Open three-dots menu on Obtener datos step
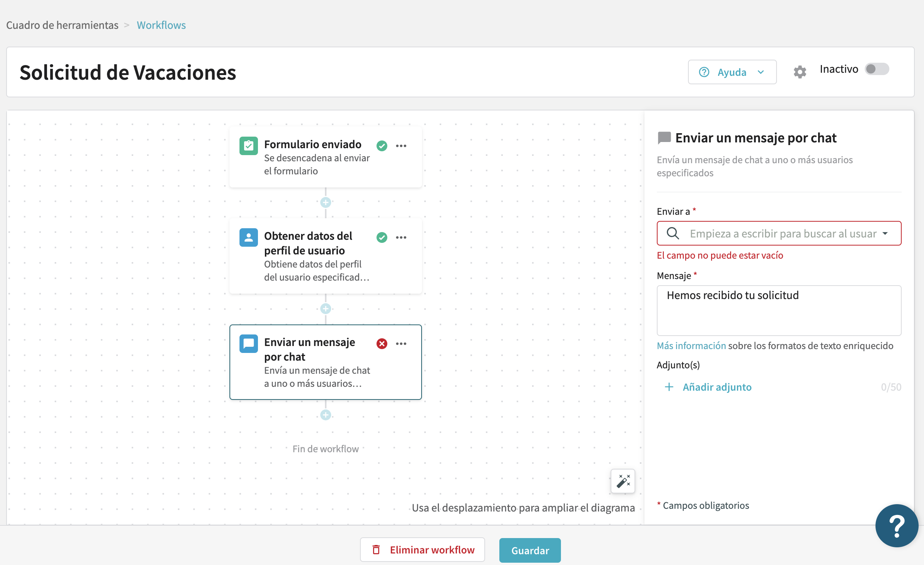924x565 pixels. (x=401, y=237)
